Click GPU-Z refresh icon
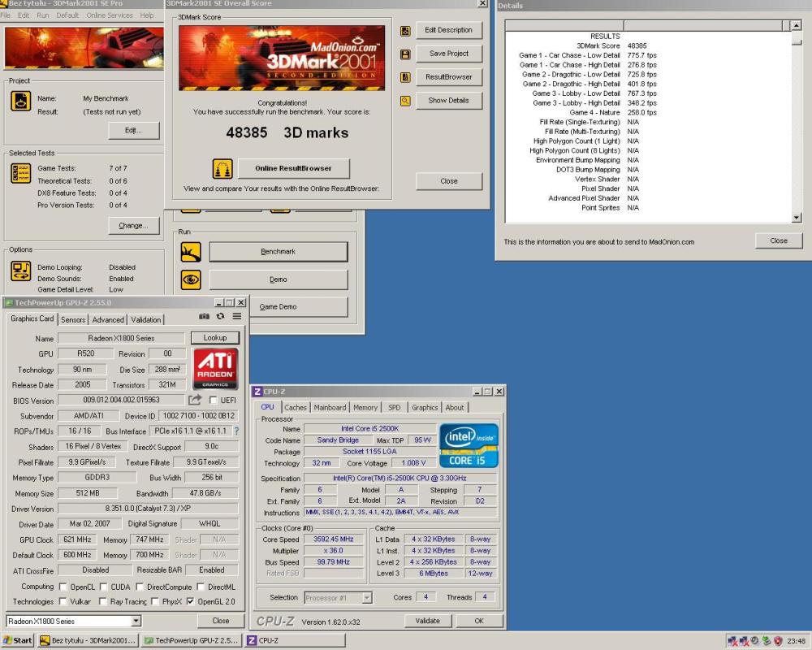Screen dimensions: 812x650 click(221, 316)
